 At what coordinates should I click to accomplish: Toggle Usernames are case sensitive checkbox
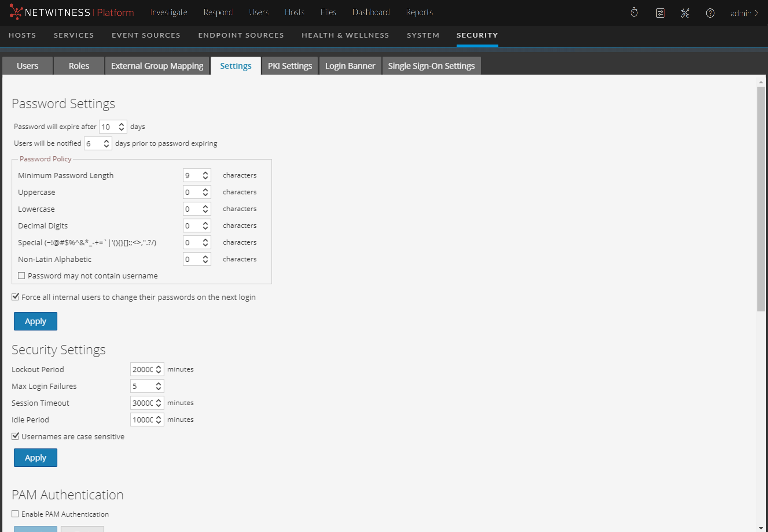pyautogui.click(x=15, y=436)
